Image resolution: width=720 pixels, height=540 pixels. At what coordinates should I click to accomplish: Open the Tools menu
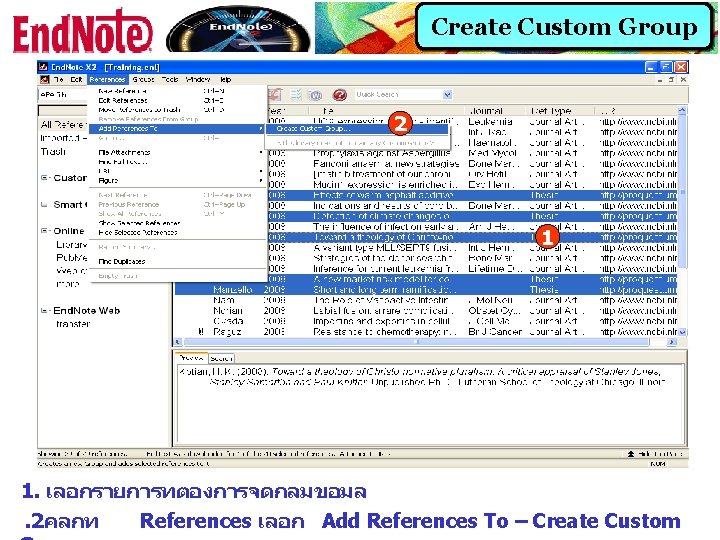coord(170,79)
